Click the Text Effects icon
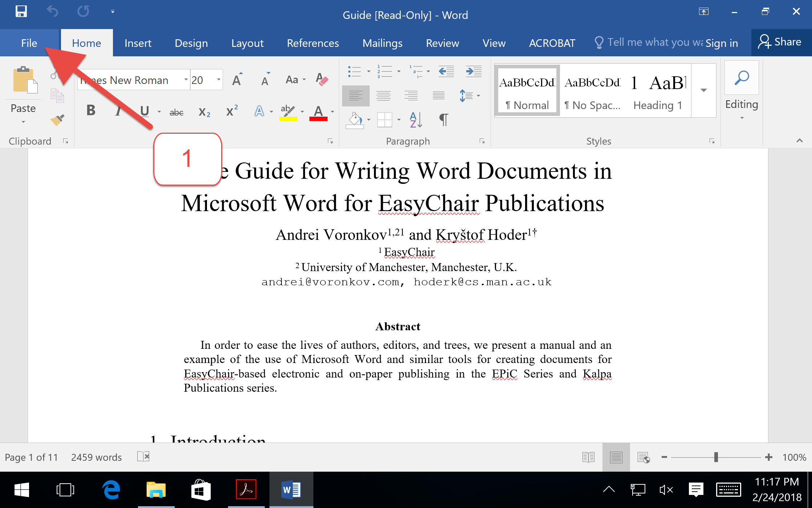The image size is (812, 508). click(x=259, y=111)
